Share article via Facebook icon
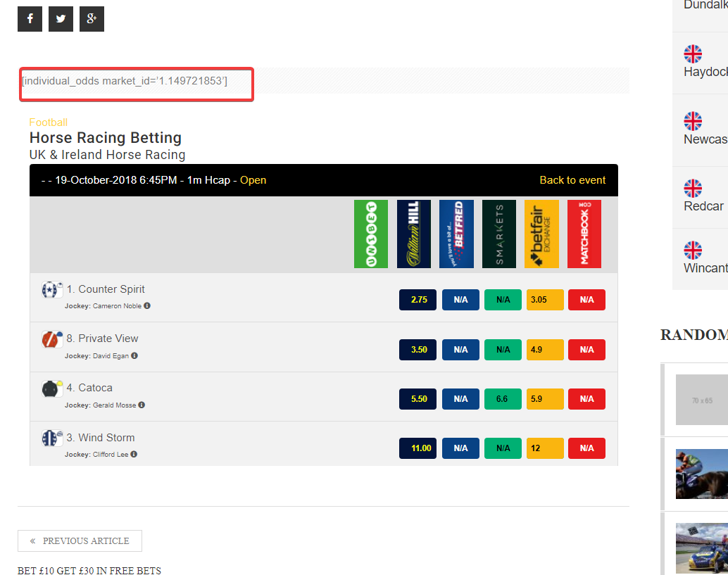This screenshot has width=728, height=575. pyautogui.click(x=30, y=19)
